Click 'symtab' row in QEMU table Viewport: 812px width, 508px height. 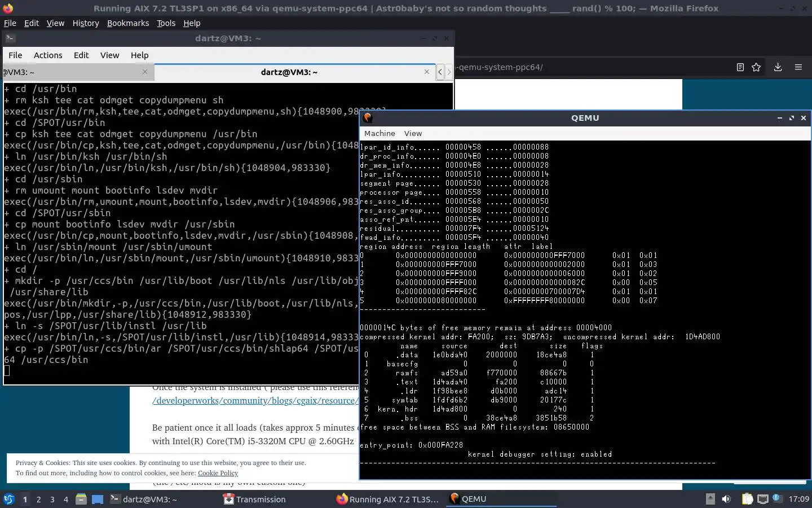point(479,400)
